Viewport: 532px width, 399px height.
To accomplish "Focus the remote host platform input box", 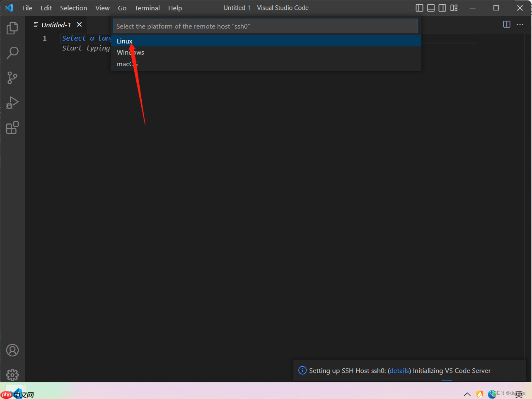I will point(266,26).
